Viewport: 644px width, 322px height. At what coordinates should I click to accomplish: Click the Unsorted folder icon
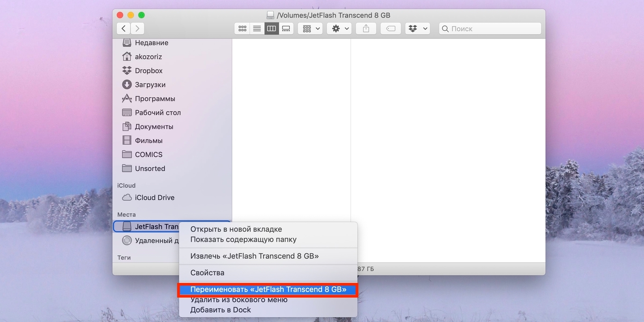(x=127, y=168)
